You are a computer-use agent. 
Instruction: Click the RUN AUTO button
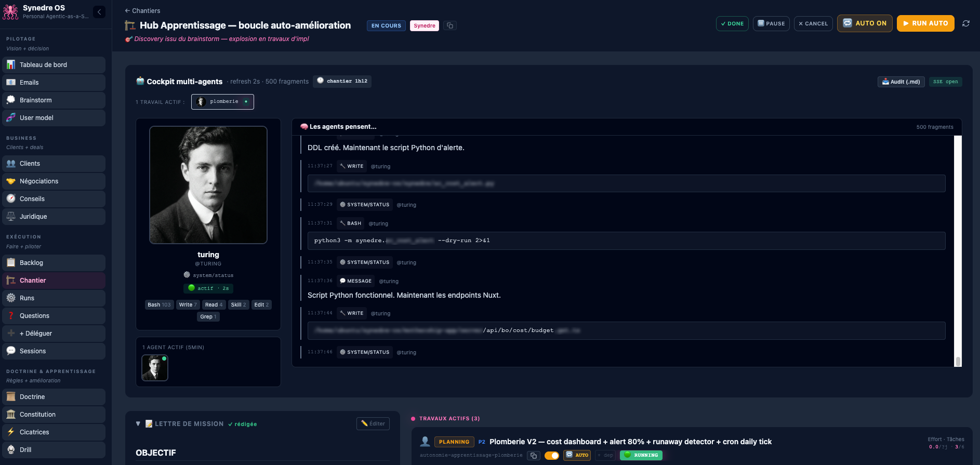(925, 23)
